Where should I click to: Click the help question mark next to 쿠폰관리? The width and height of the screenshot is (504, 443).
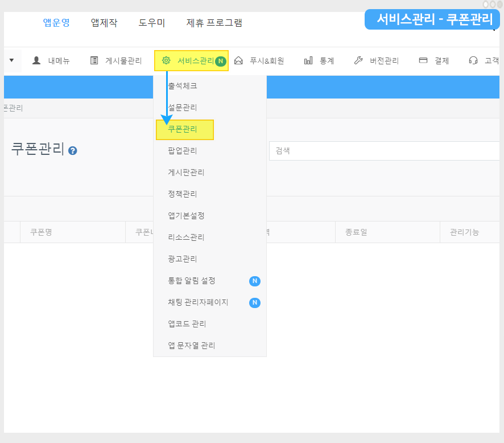click(73, 151)
